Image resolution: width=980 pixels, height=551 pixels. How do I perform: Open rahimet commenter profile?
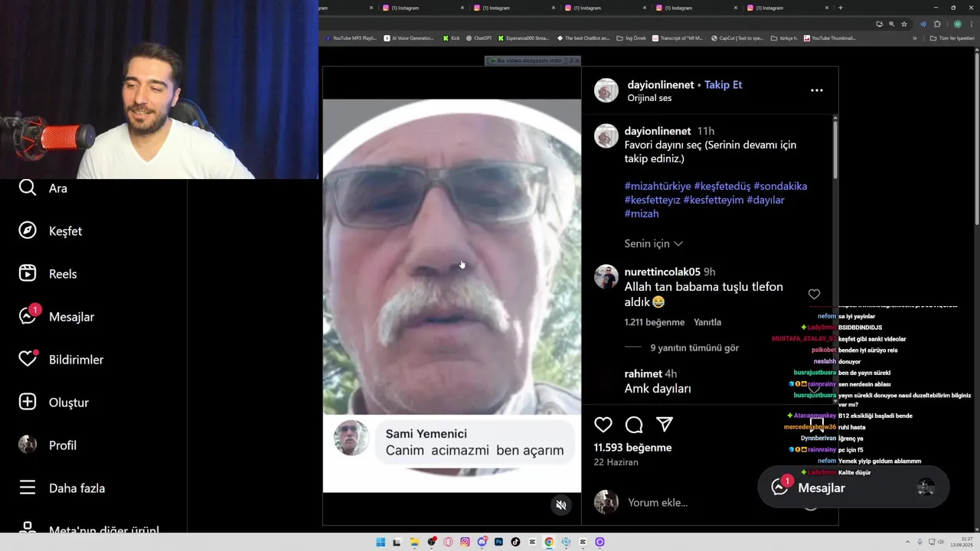[643, 373]
